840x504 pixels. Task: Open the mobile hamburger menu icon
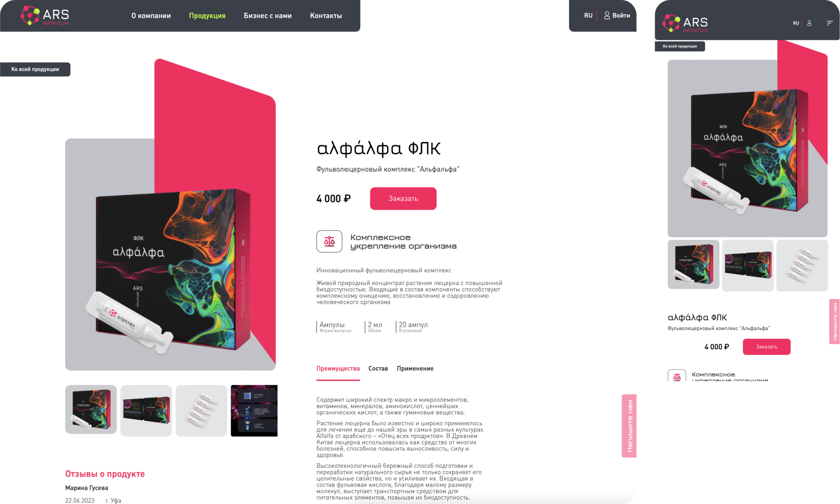pyautogui.click(x=830, y=23)
